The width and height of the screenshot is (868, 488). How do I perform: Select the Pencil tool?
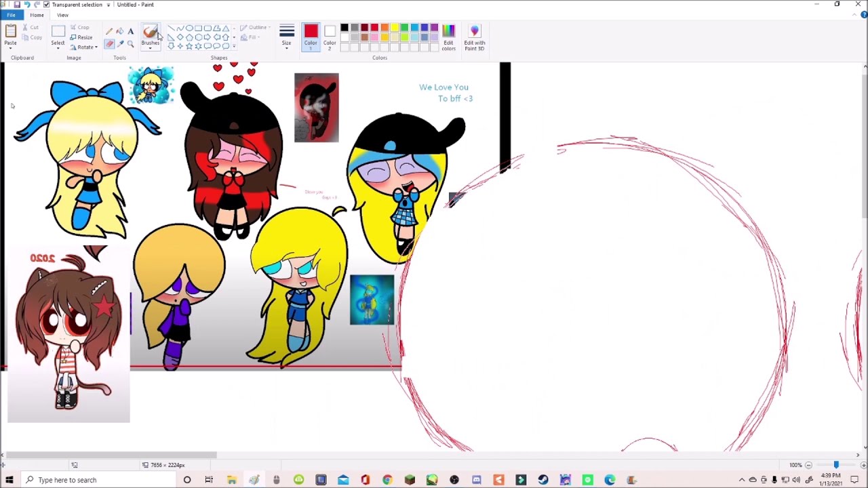click(x=109, y=31)
